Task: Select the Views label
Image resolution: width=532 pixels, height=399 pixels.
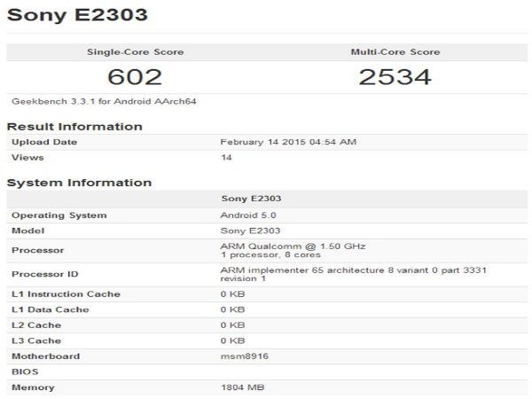Action: pyautogui.click(x=27, y=158)
